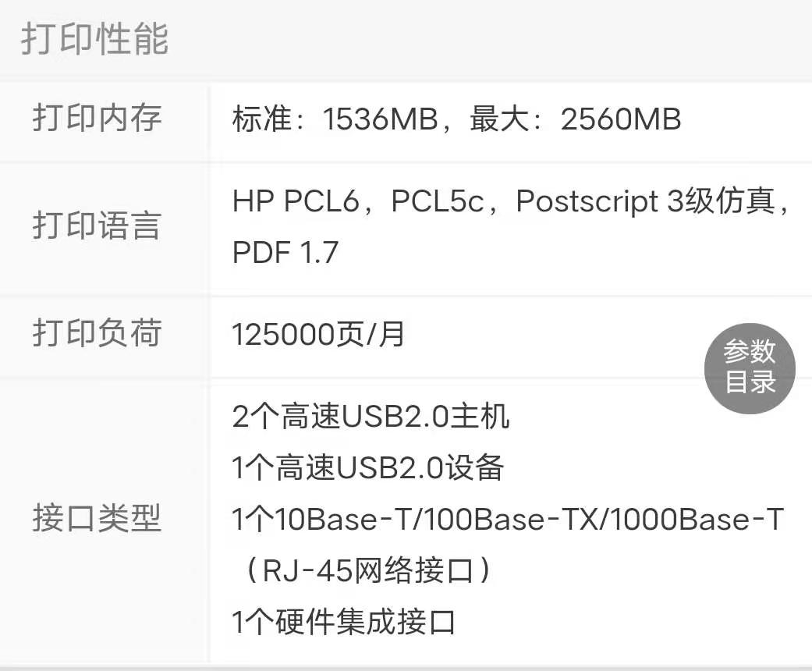Tap the 最大：2560MB memory value
This screenshot has height=671, width=812.
click(x=575, y=119)
